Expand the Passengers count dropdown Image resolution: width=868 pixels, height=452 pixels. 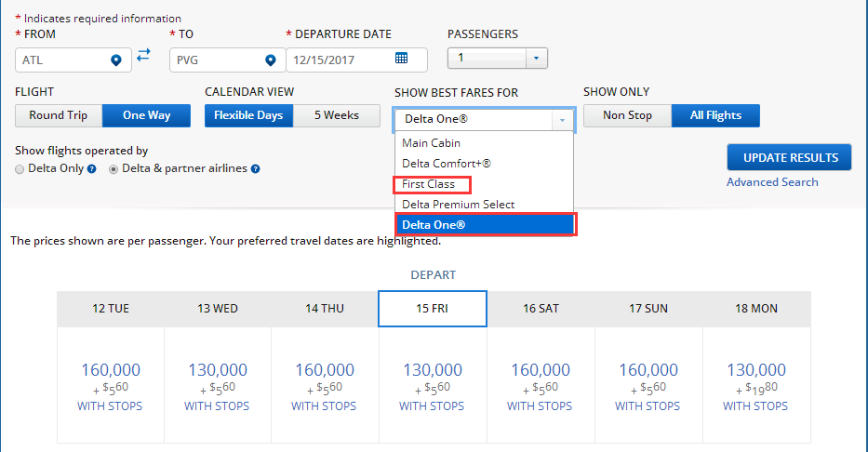[536, 58]
